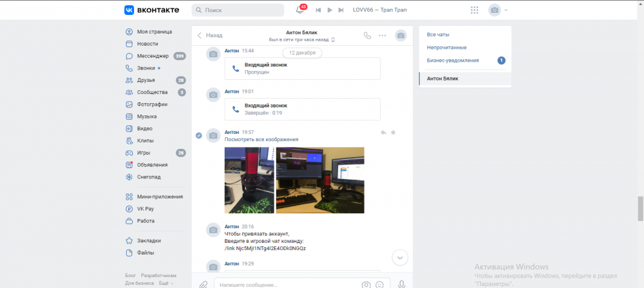Viewport: 644px width, 288px height.
Task: Click the "Напишите сообщение" input field
Action: pyautogui.click(x=287, y=284)
